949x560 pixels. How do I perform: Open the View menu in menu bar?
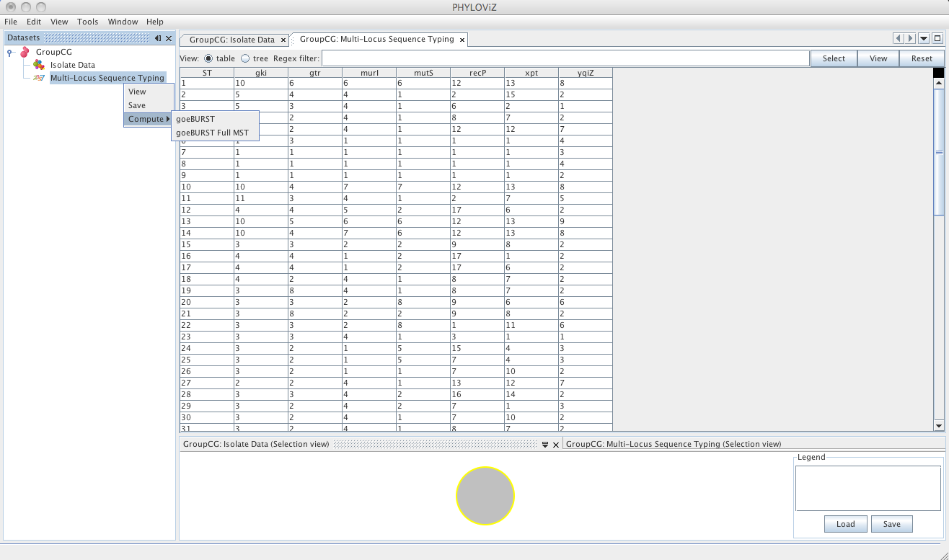(59, 22)
